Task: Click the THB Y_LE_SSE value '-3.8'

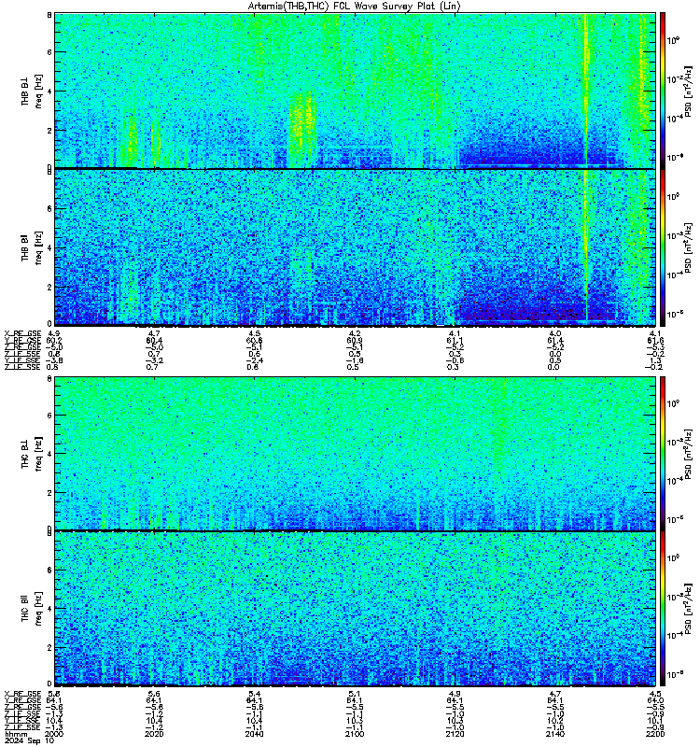Action: tap(54, 360)
